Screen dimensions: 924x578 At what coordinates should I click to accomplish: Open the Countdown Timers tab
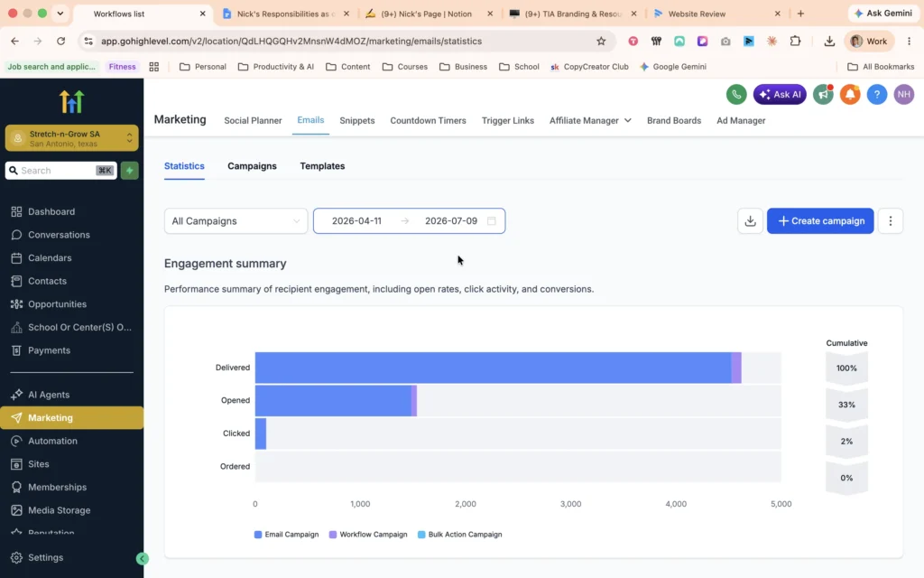(x=428, y=120)
